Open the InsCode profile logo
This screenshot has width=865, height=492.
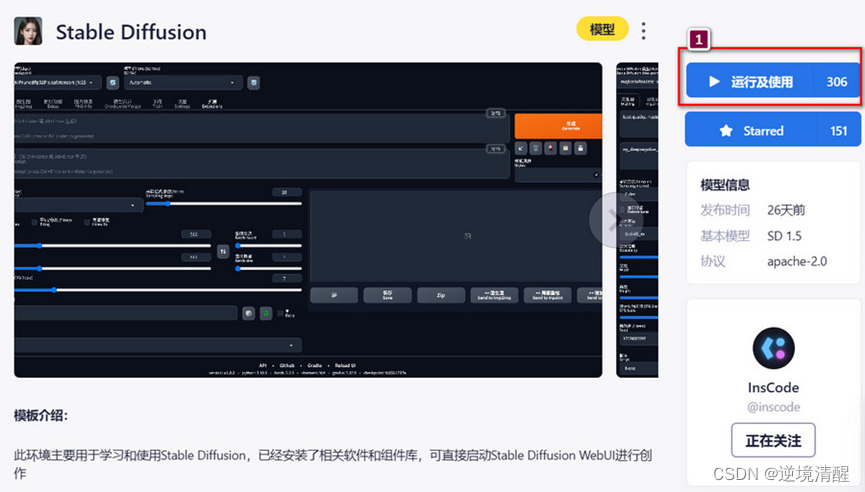773,348
